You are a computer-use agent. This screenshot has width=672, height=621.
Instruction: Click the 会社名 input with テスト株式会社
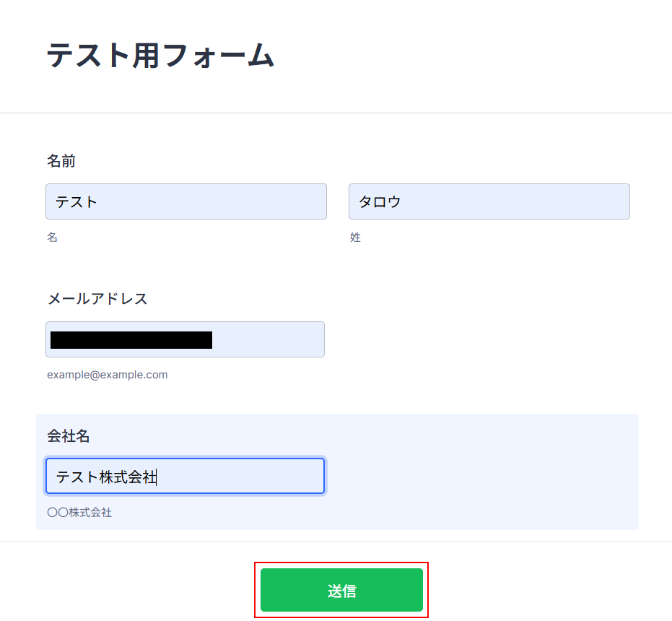[x=185, y=476]
